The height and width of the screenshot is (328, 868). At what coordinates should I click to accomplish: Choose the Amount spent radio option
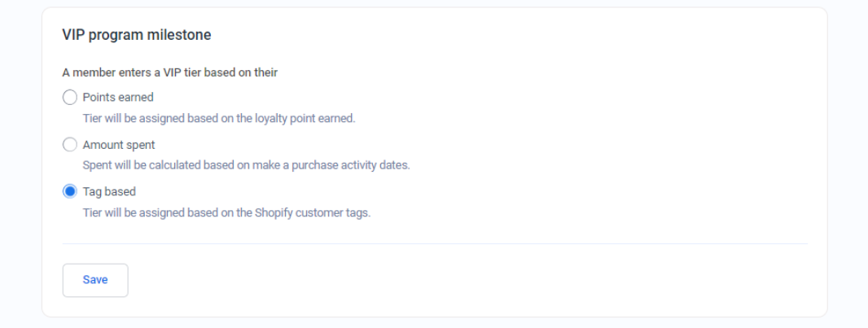pos(70,145)
